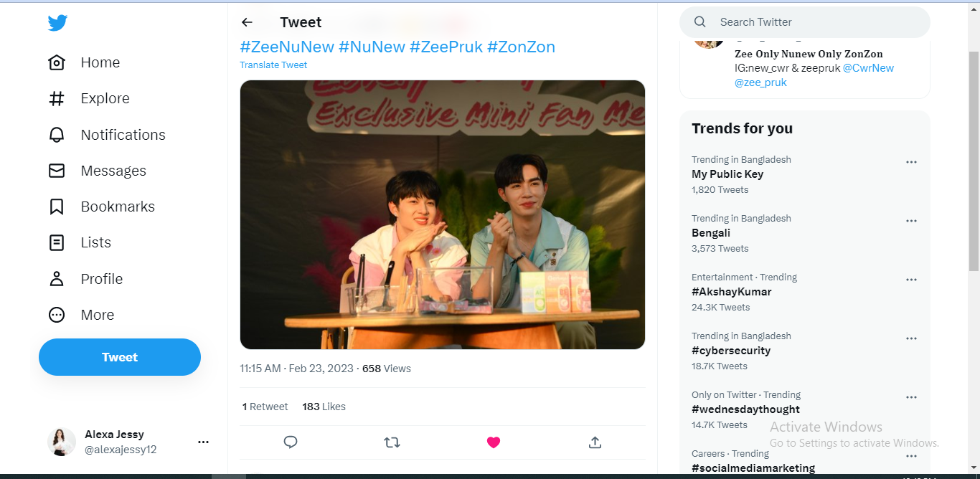Open options for the My Public Key trend
This screenshot has width=980, height=479.
911,162
